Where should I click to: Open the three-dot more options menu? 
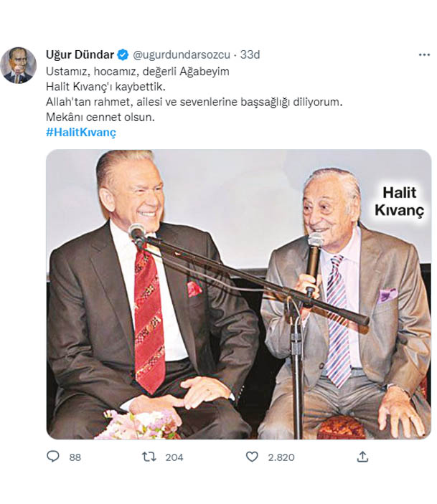(x=424, y=55)
